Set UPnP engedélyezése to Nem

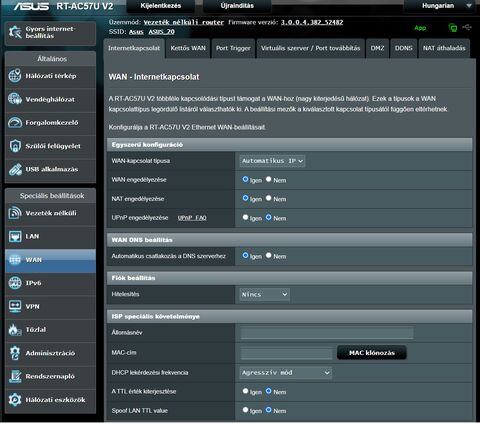[x=269, y=217]
